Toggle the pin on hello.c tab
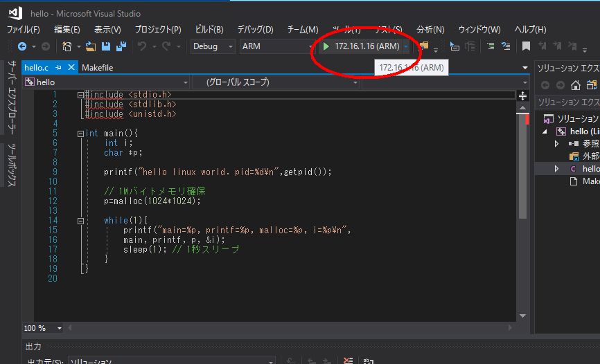 tap(59, 67)
